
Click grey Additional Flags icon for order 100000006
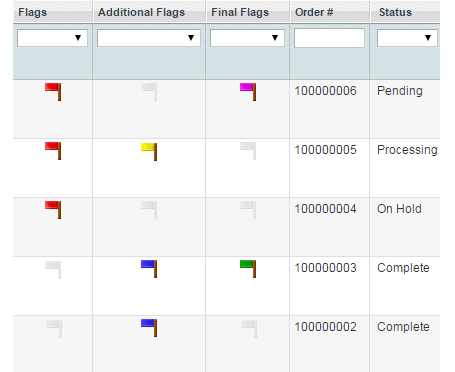[149, 92]
